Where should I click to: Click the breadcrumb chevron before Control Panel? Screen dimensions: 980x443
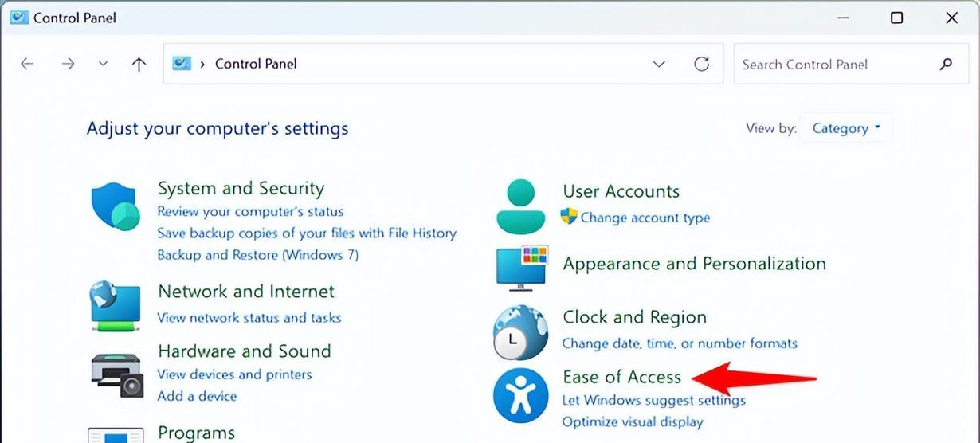point(203,64)
